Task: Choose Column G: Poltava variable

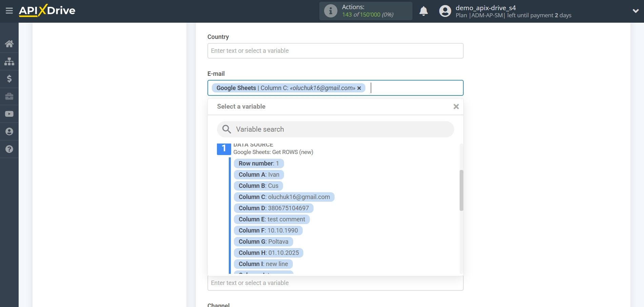Action: click(x=263, y=242)
